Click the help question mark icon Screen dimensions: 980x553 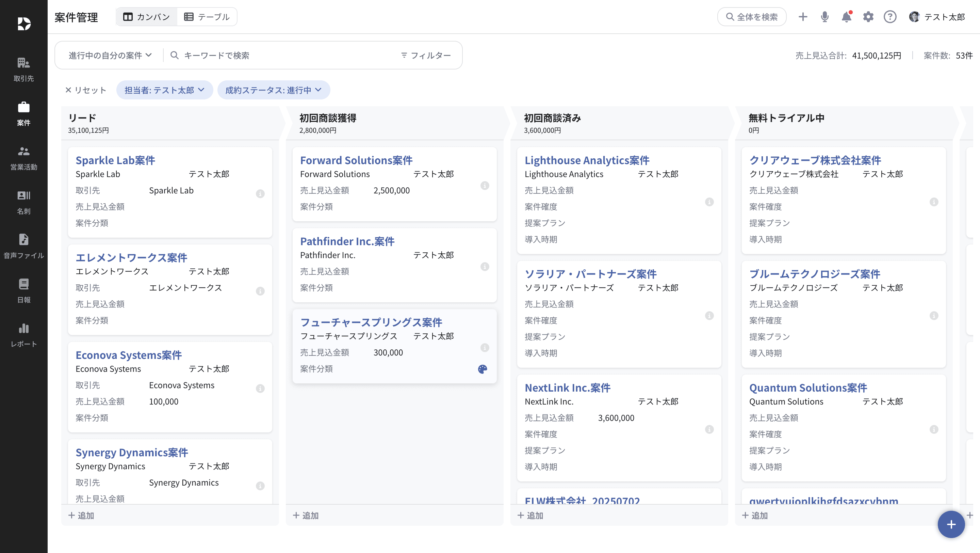pos(890,17)
